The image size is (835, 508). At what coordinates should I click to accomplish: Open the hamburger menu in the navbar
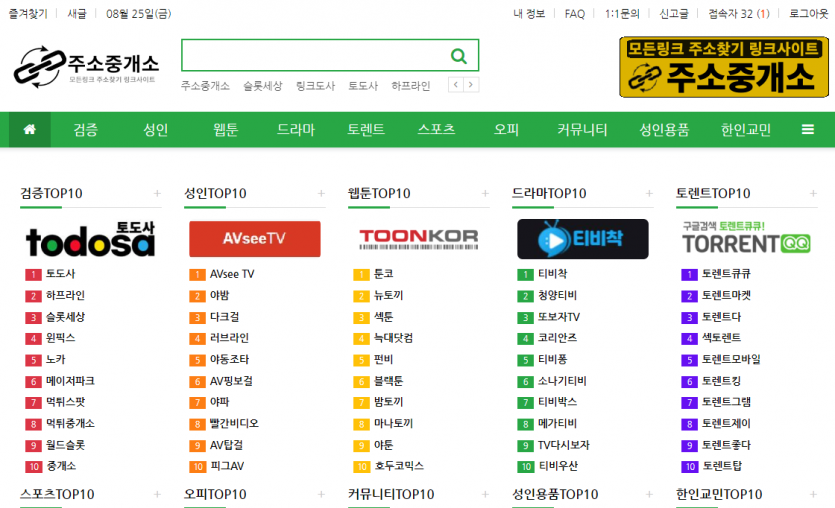(x=808, y=129)
